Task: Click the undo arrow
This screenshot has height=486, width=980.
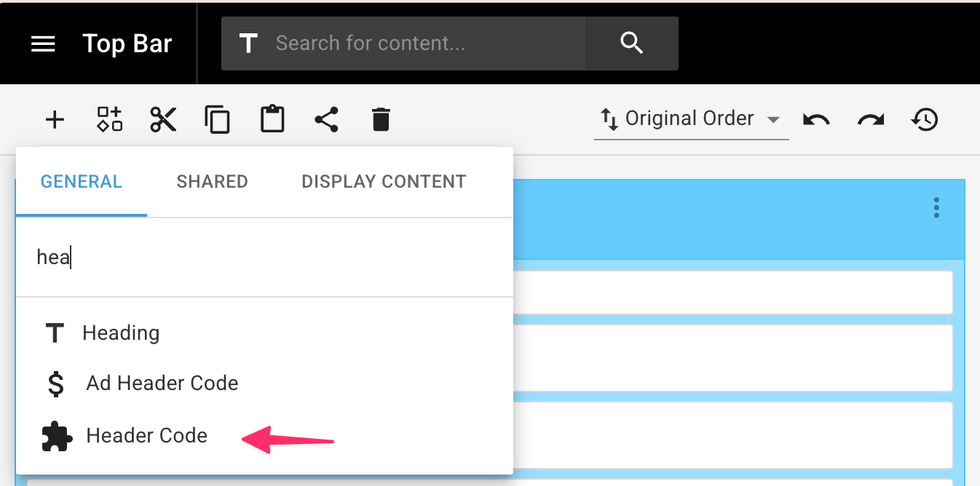Action: 816,120
